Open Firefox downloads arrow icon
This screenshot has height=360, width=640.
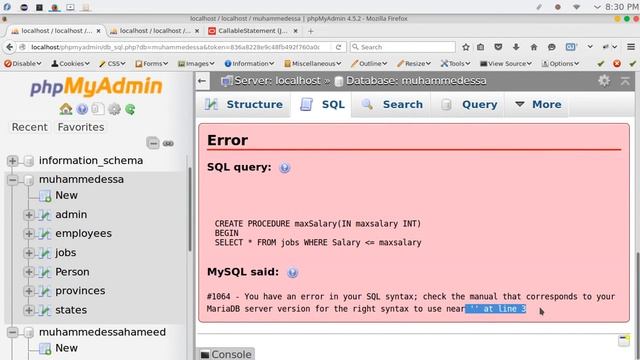pyautogui.click(x=516, y=47)
